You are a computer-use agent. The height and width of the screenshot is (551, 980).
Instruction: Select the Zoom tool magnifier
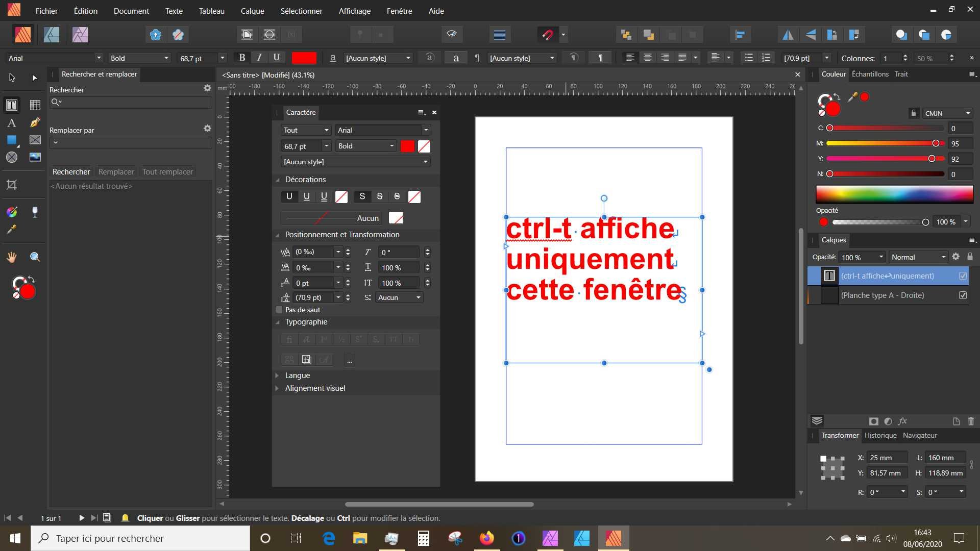35,257
